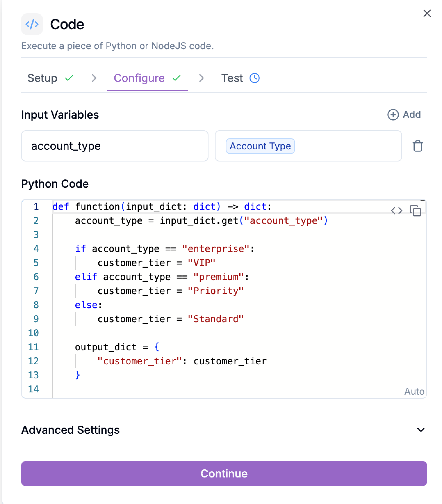442x504 pixels.
Task: Click the account_type variable name field
Action: tap(115, 146)
